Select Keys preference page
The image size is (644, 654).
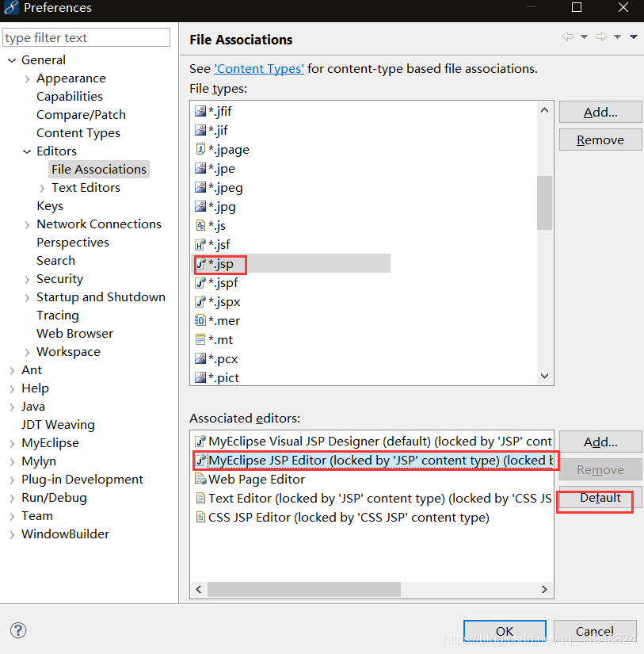50,206
